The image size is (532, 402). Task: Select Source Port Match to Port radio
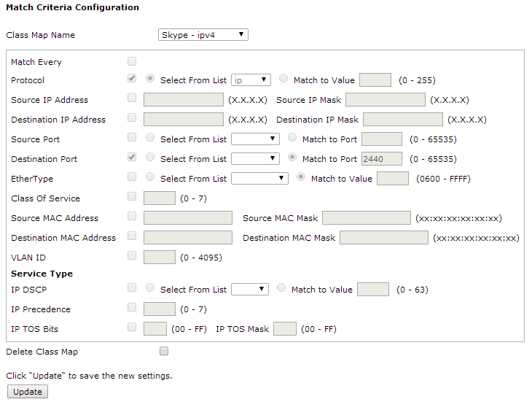[x=292, y=137]
